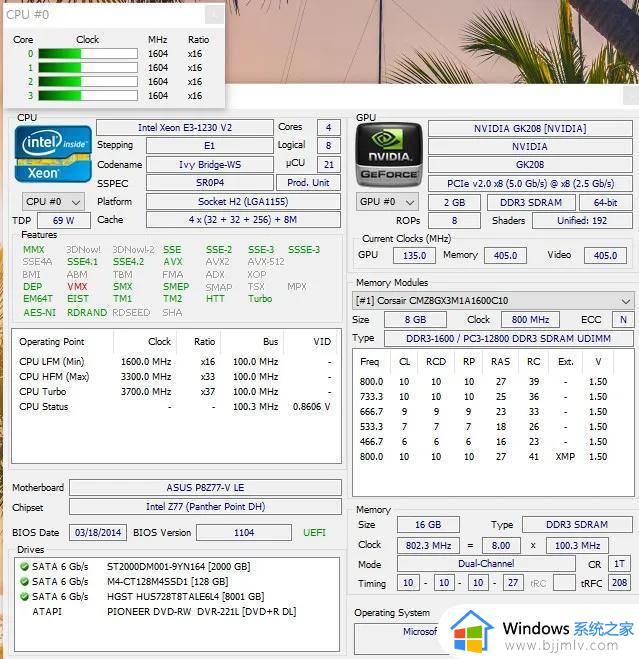Click the ECC N value field
Viewport: 639px width, 659px height.
[x=623, y=320]
